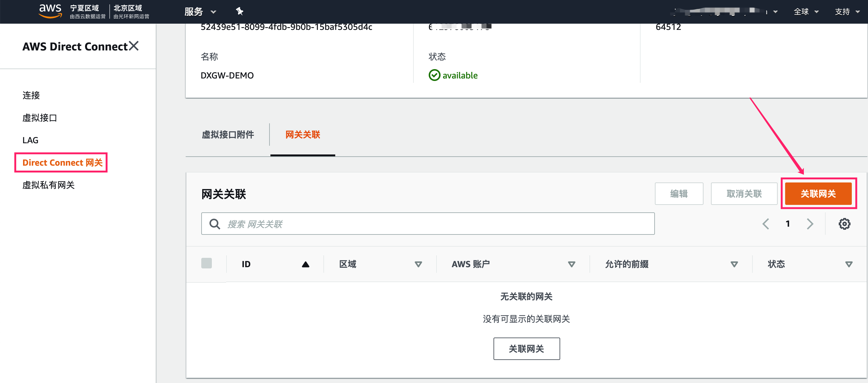Select 宁夏区域 region link
The width and height of the screenshot is (868, 383).
88,12
